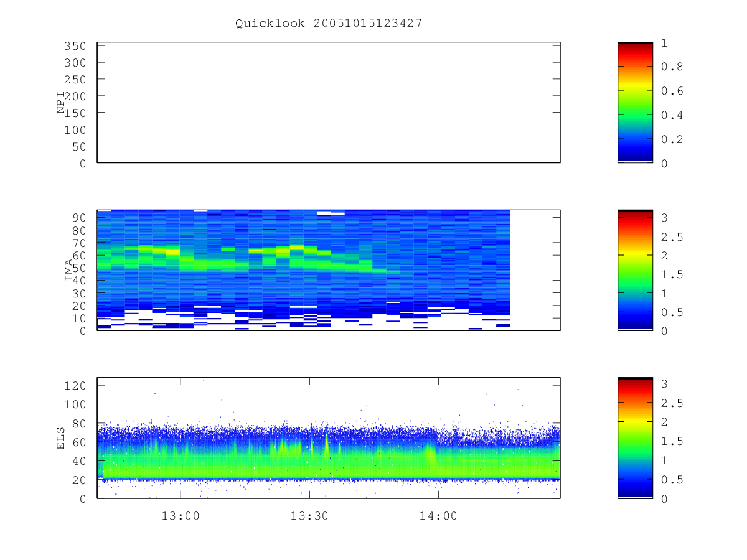Click the 0.2 label on NPI colorbar
747x560 pixels.
pyautogui.click(x=671, y=139)
